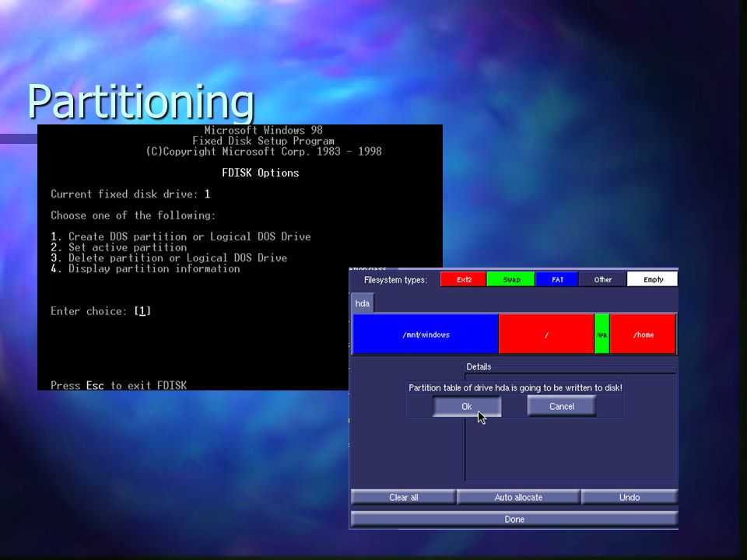Open the hda drive tab
Screen dimensions: 747x560
point(363,303)
